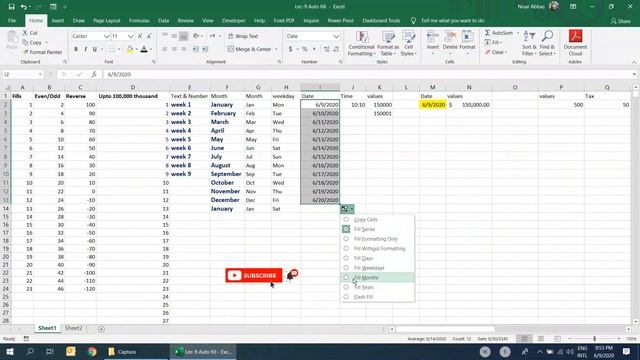Screen dimensions: 640x360
Task: Click Format as Table
Action: point(388,43)
